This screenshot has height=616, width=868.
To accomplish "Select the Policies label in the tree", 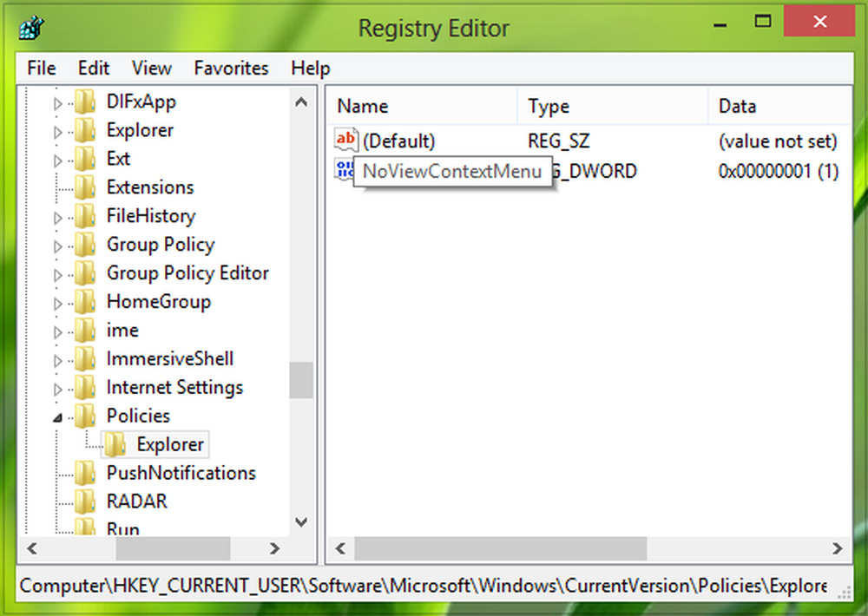I will [x=138, y=416].
